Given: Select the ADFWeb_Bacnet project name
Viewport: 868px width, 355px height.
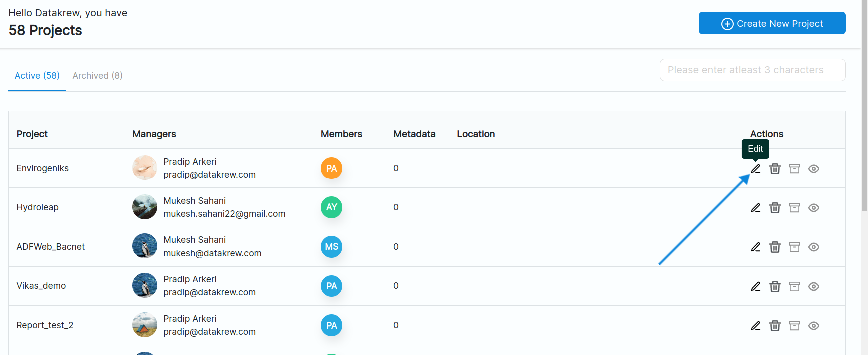Looking at the screenshot, I should coord(51,247).
